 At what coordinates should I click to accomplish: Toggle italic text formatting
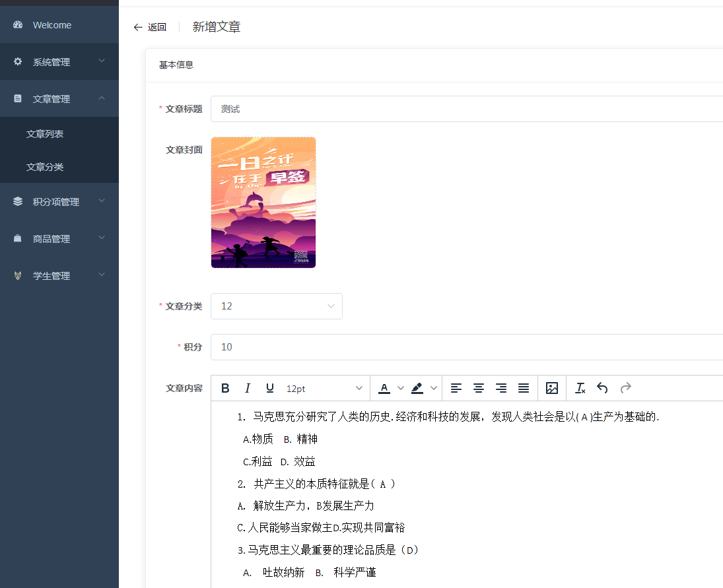tap(248, 389)
